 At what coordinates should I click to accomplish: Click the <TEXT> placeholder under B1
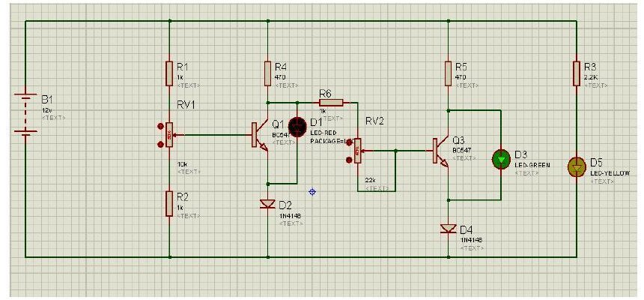coord(53,118)
